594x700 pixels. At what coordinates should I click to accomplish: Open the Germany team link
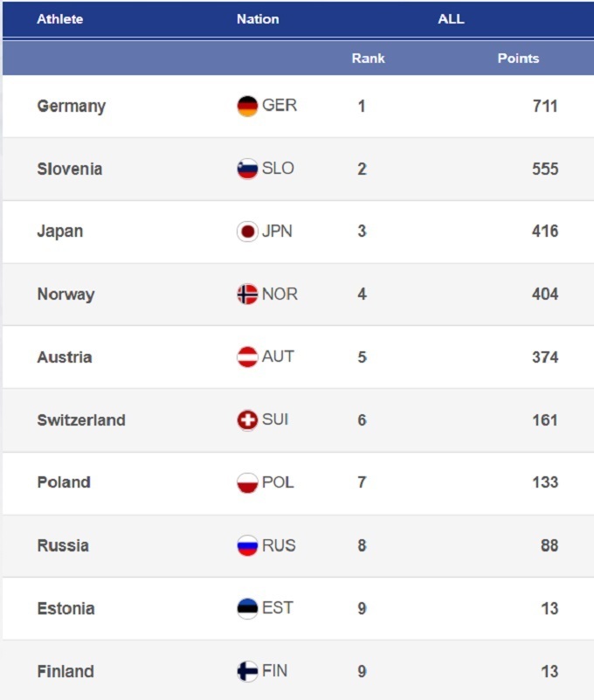(71, 106)
